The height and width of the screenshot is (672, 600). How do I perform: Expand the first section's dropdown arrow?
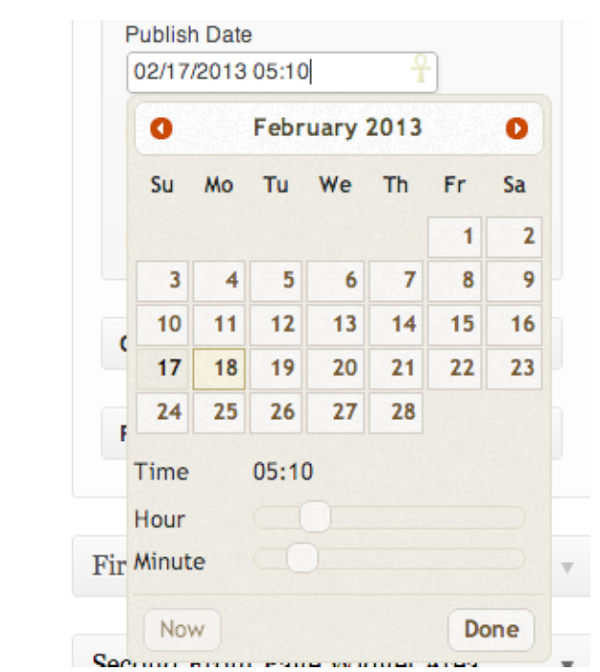click(567, 568)
